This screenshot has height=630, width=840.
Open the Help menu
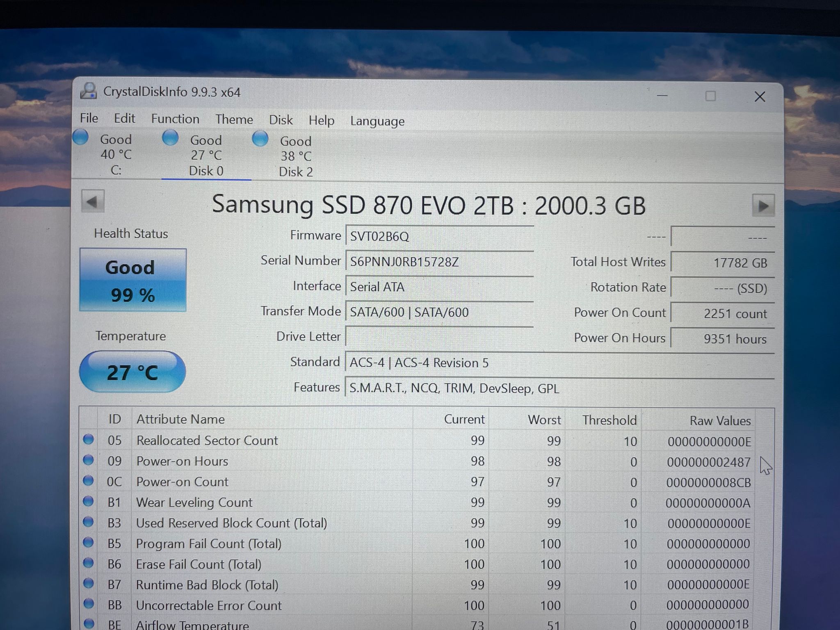tap(322, 121)
